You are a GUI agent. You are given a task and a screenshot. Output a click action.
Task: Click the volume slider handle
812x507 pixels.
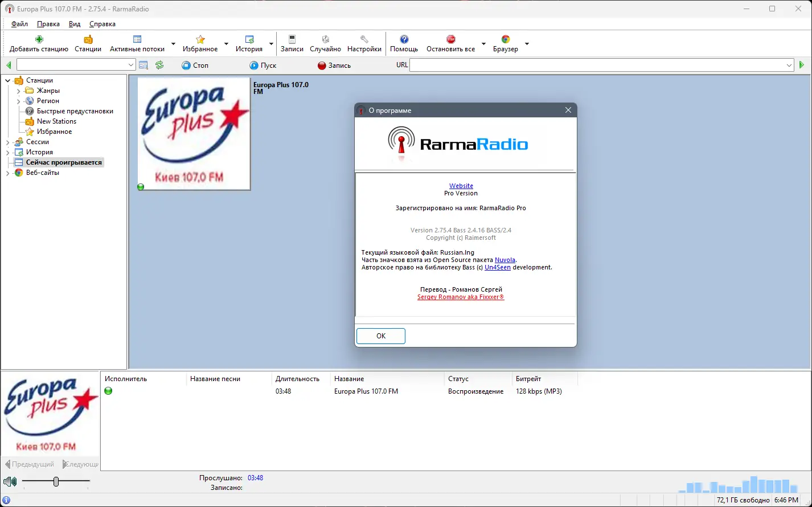pos(56,482)
